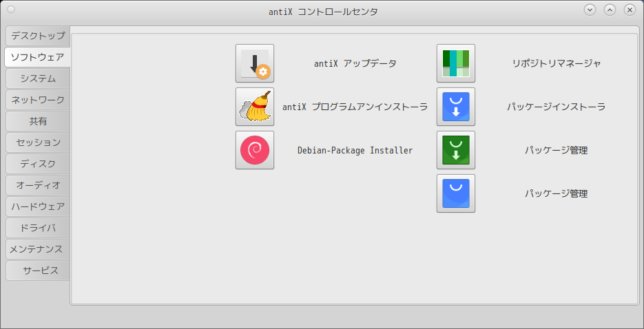Open the リポジトリマネージャ green bars icon
644x329 pixels.
tap(456, 63)
